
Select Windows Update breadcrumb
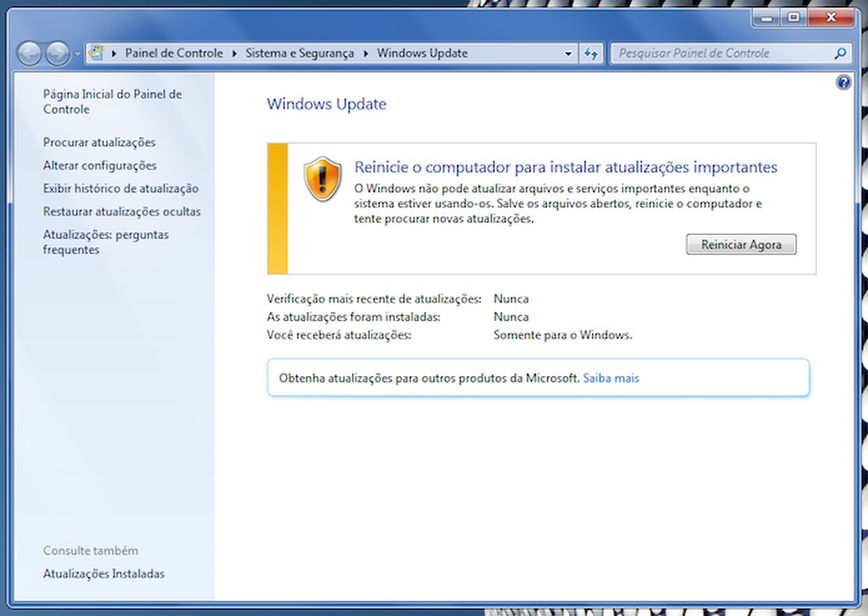point(423,53)
